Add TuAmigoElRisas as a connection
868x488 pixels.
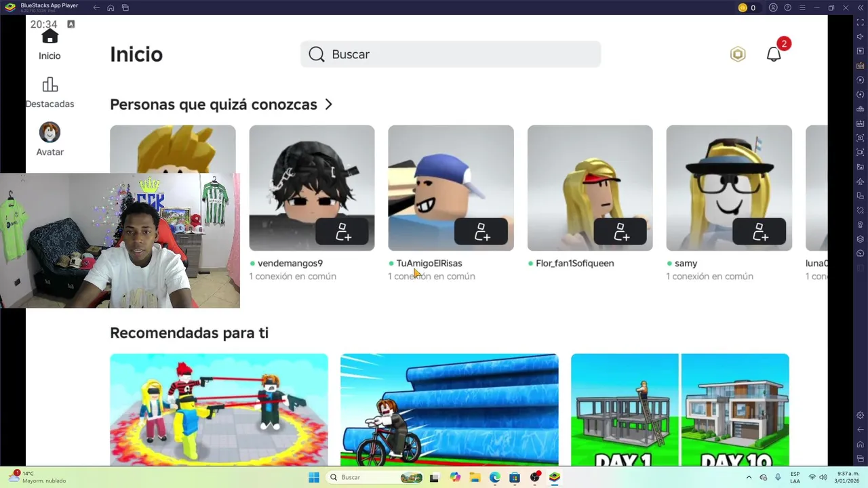point(482,232)
